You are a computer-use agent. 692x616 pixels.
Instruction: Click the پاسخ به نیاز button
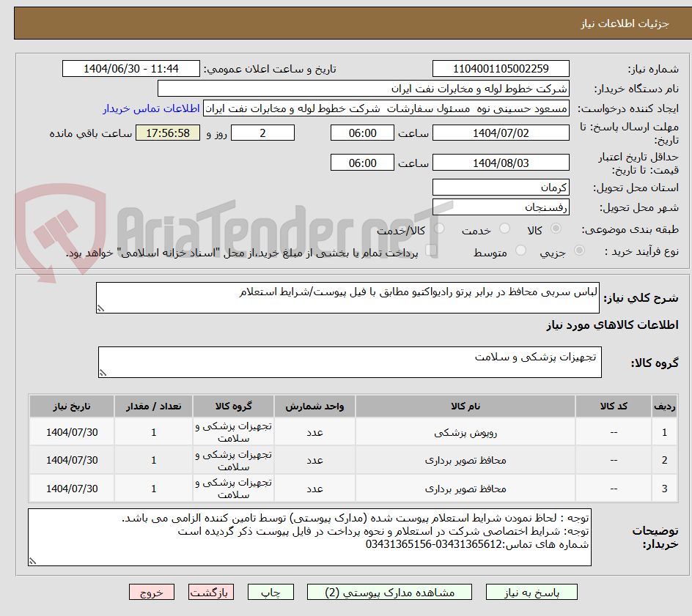(x=531, y=592)
